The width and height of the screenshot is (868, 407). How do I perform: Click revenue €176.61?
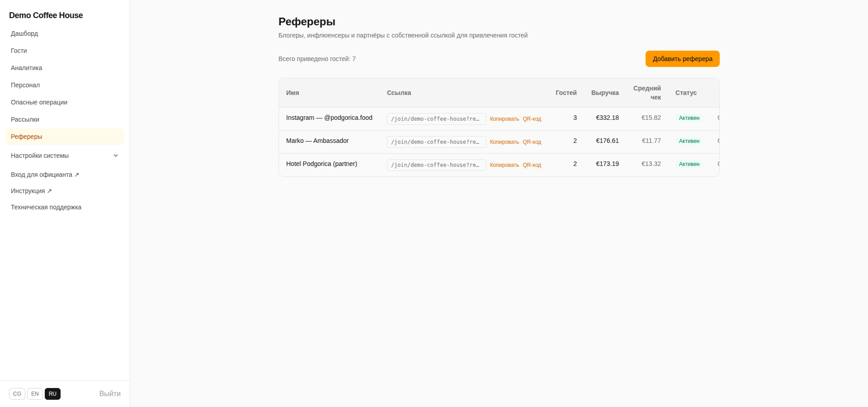[x=607, y=141]
